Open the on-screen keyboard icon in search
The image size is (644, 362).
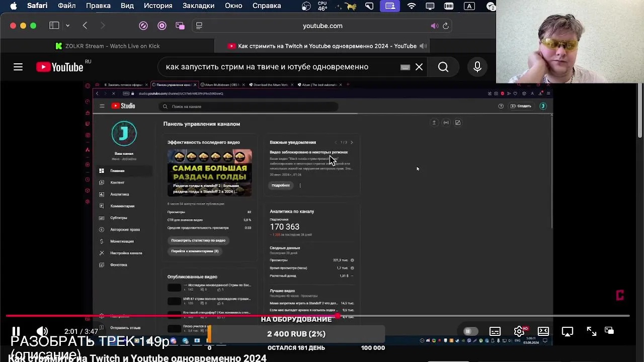coord(405,67)
